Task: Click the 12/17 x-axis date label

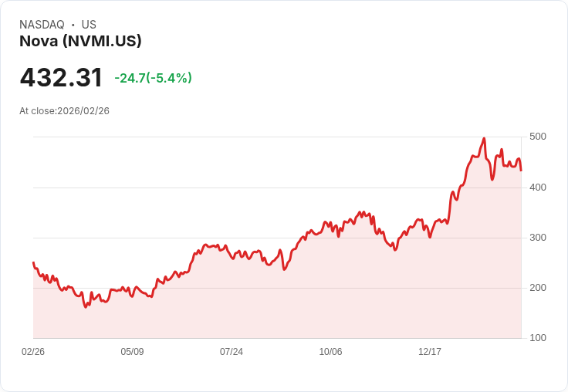Action: pos(430,352)
